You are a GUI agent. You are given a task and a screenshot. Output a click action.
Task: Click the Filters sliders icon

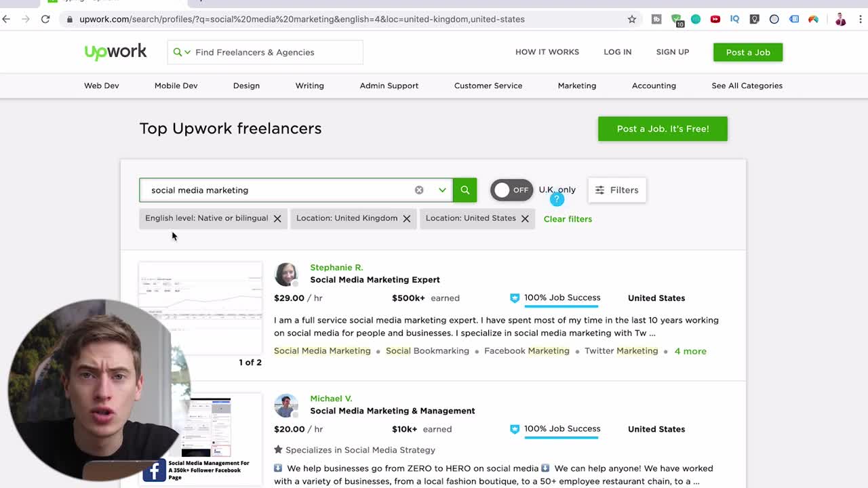[x=599, y=190]
